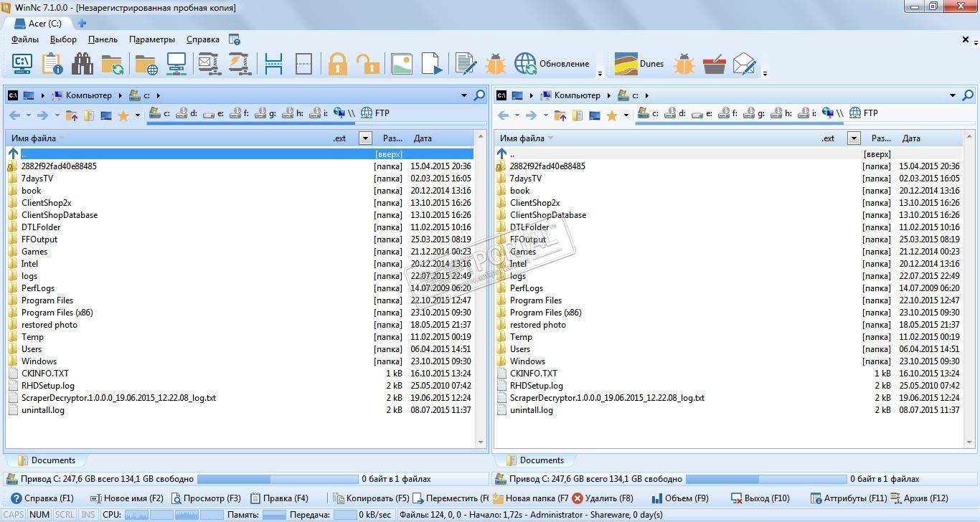This screenshot has width=980, height=522.
Task: Click Просмотр (F3) button
Action: (207, 498)
